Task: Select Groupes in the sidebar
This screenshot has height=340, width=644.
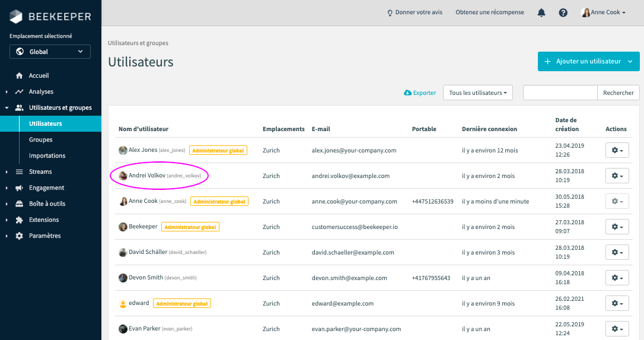Action: 41,140
